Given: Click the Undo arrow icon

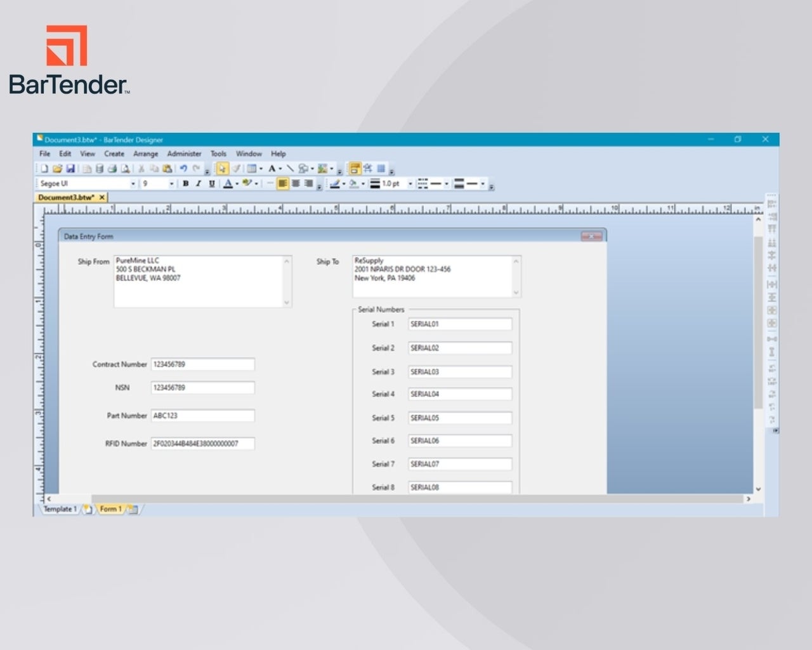Looking at the screenshot, I should (x=183, y=169).
